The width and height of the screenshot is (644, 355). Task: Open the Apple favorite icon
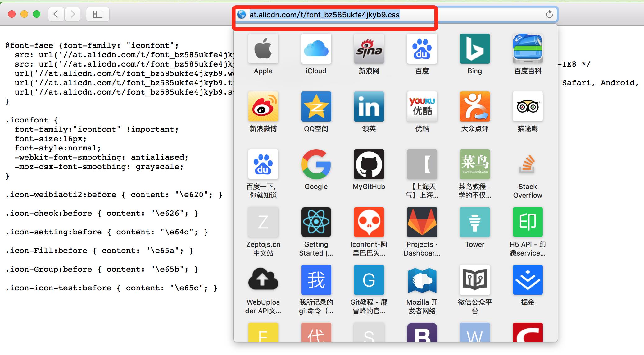tap(263, 49)
